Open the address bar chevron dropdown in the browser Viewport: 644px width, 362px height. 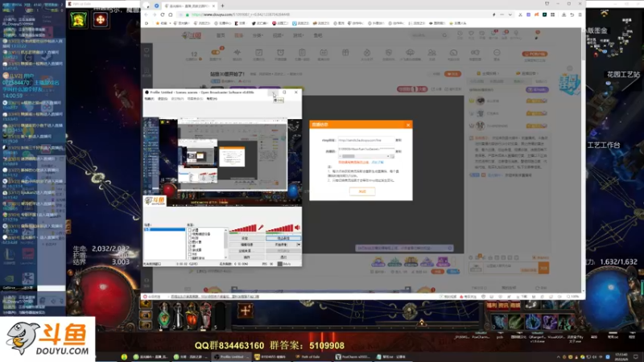pos(510,14)
